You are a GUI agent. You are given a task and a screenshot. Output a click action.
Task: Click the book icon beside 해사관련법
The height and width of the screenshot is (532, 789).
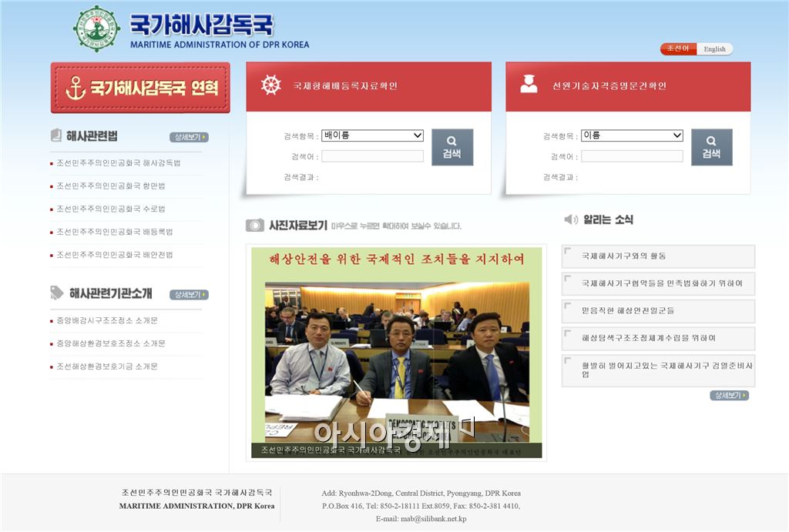(56, 136)
